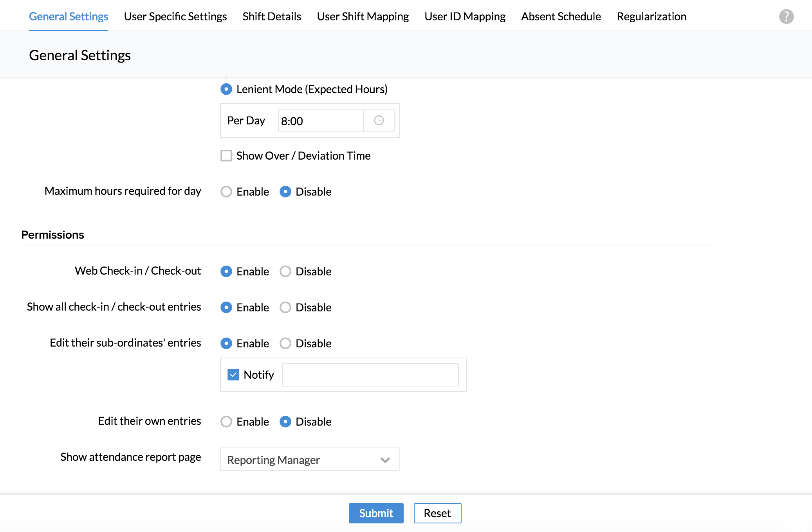Go to User Shift Mapping tab

[363, 16]
